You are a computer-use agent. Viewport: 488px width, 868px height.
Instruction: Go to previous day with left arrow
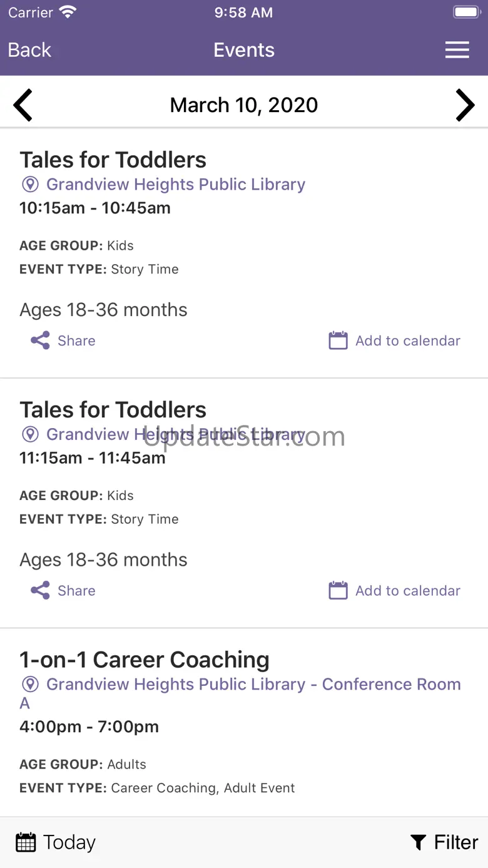(23, 105)
